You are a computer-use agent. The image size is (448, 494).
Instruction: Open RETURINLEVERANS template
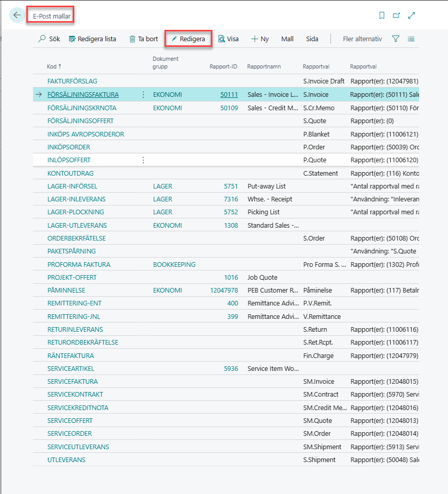click(x=75, y=329)
